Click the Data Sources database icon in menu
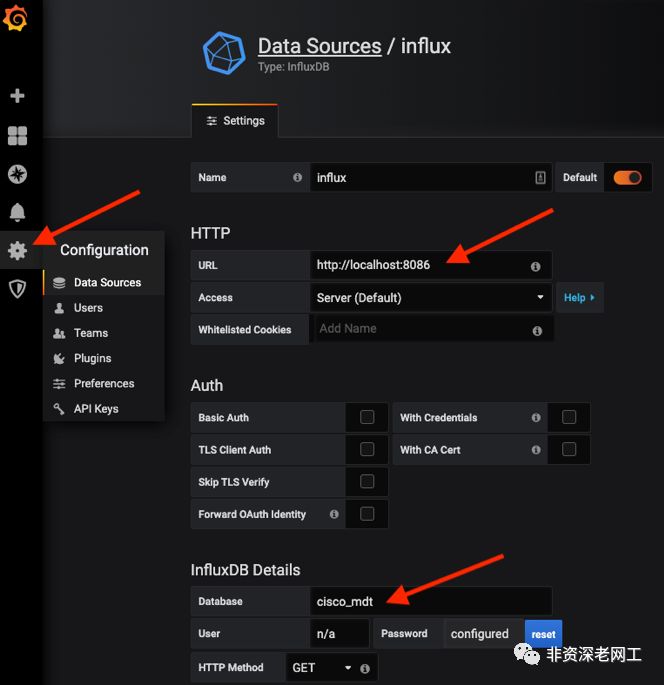This screenshot has height=685, width=664. 59,283
